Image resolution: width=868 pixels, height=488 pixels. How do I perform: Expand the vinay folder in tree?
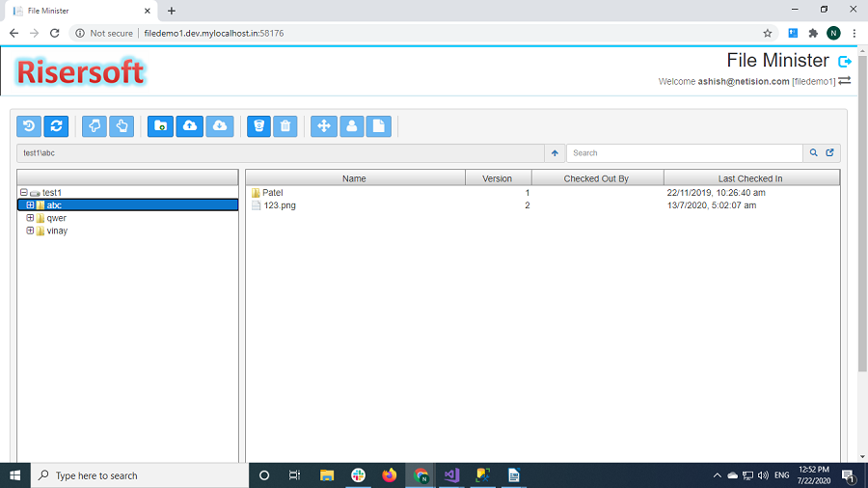(30, 230)
